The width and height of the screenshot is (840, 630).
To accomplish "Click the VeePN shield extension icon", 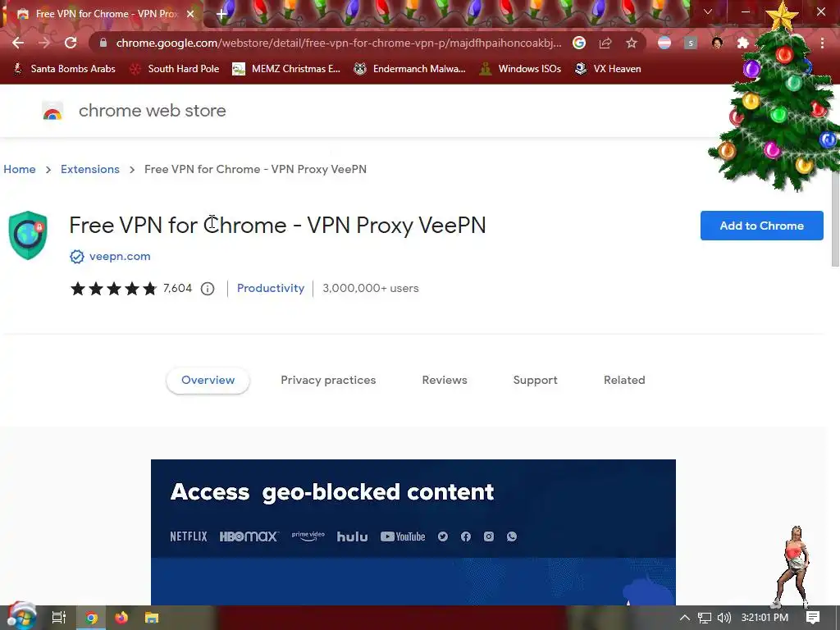I will click(28, 235).
